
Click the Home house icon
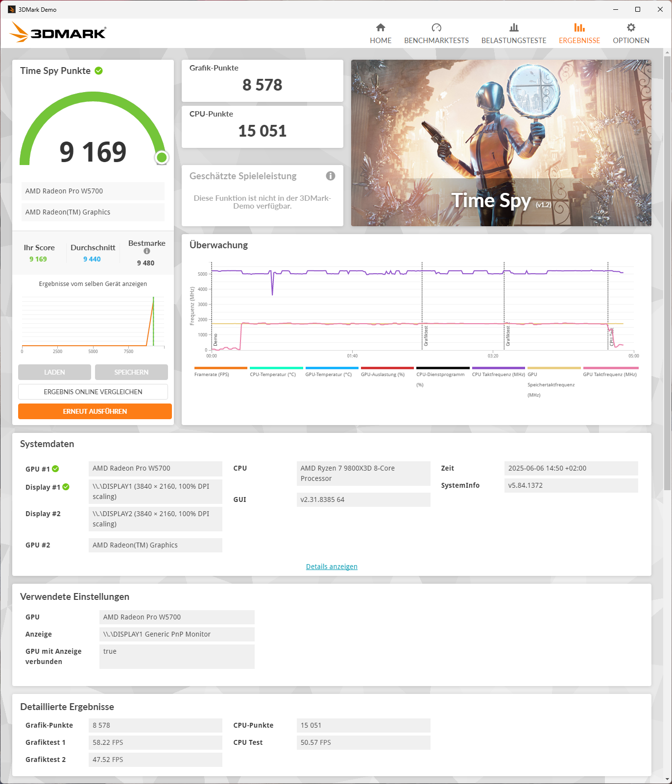point(381,27)
